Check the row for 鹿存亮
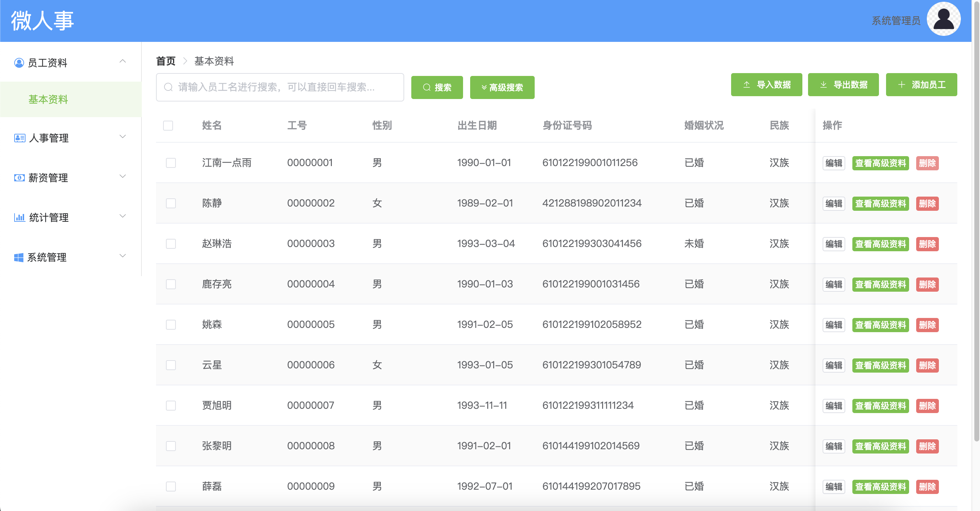Screen dimensions: 980x511 pyautogui.click(x=171, y=284)
